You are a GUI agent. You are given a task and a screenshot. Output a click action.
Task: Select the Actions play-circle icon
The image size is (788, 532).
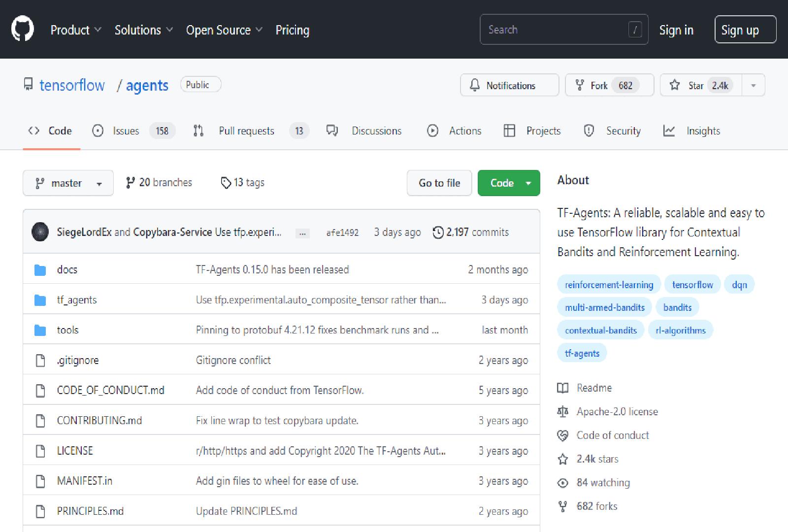[433, 131]
